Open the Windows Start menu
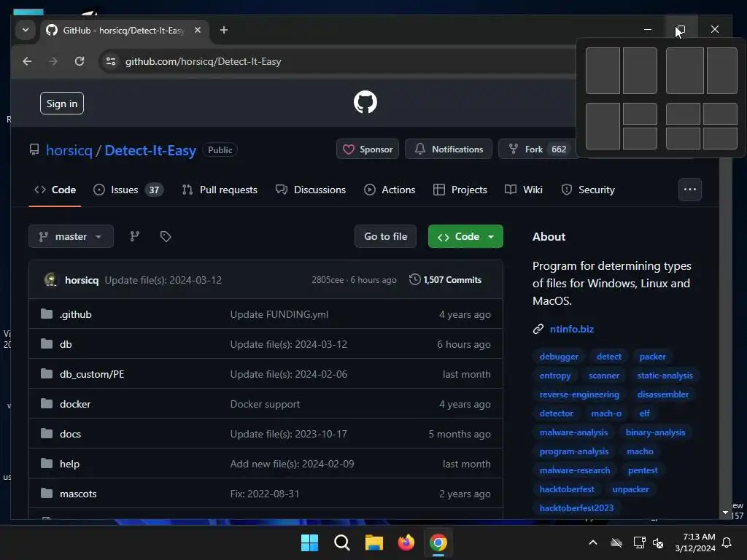This screenshot has width=747, height=560. tap(309, 542)
